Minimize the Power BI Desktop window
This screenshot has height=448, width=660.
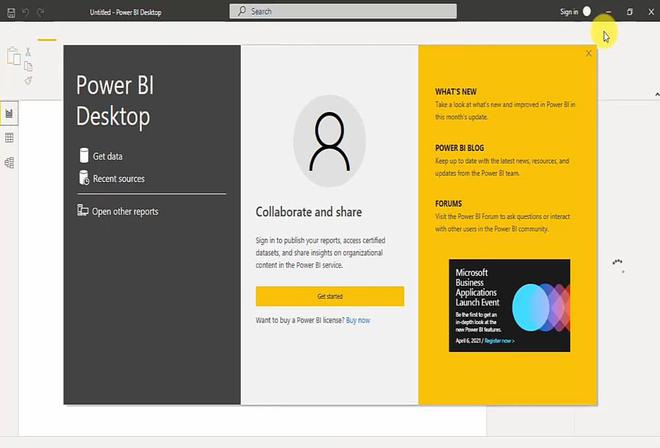click(x=609, y=12)
